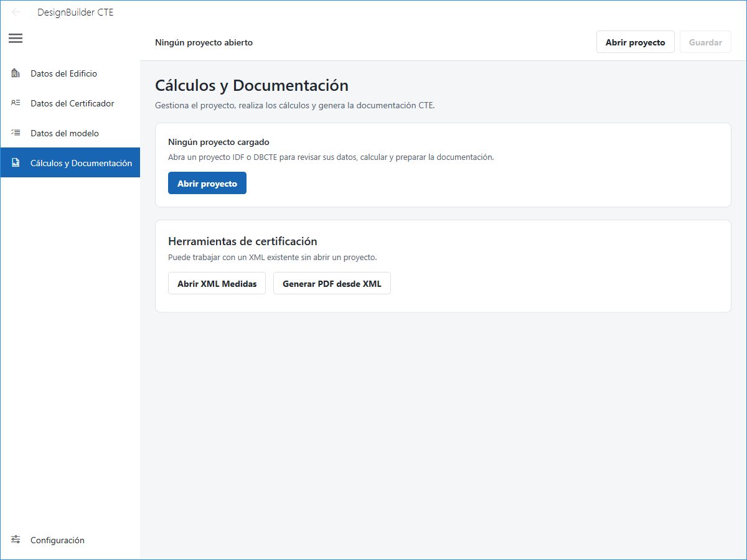The image size is (747, 560).
Task: Click the building icon for Datos del Edificio
Action: pos(16,73)
